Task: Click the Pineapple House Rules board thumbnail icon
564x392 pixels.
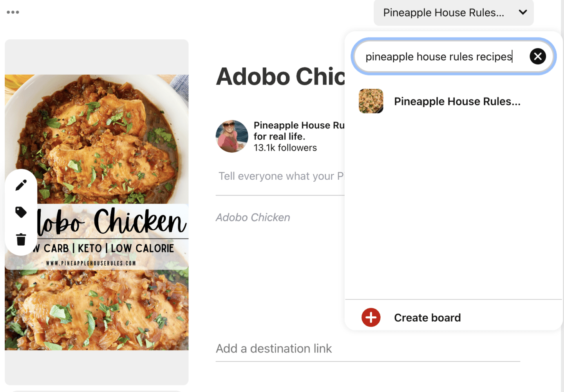Action: click(371, 101)
